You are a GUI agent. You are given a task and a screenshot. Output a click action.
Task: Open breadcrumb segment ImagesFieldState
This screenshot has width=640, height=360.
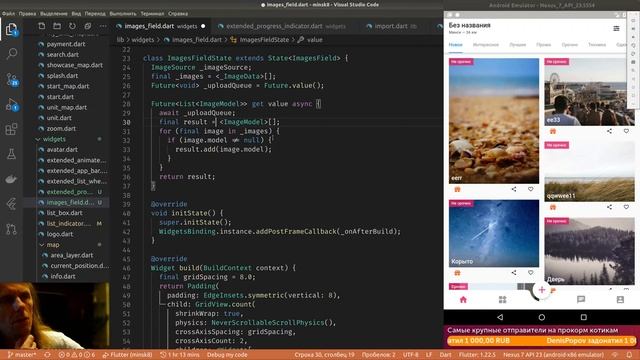point(264,40)
